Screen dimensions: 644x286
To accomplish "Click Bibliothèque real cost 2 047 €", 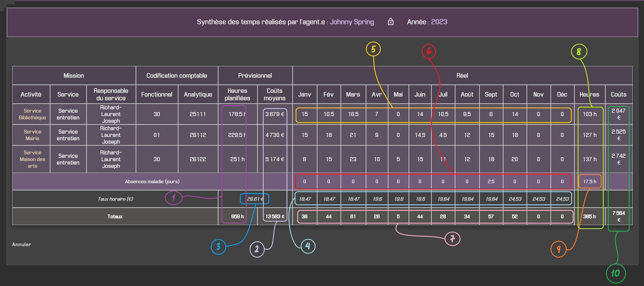I will point(619,114).
